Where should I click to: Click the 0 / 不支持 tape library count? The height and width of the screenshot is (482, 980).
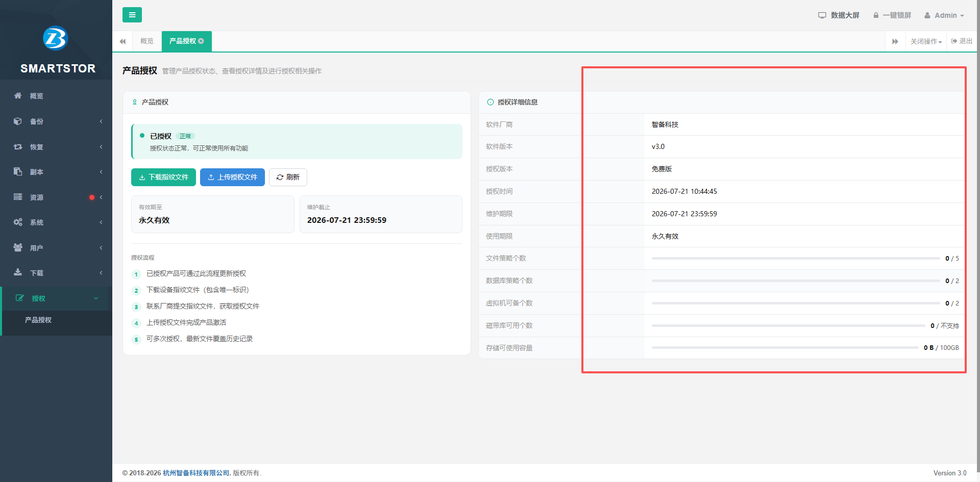click(x=945, y=325)
